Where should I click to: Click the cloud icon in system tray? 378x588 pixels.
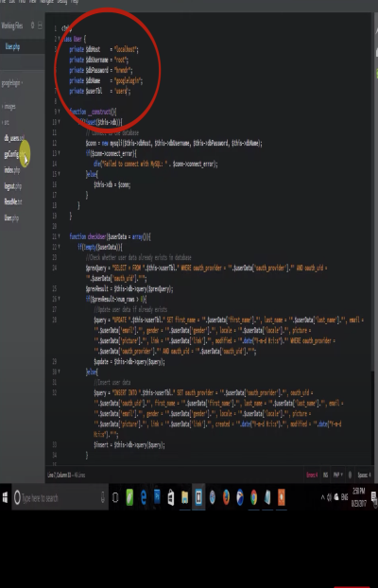click(336, 497)
